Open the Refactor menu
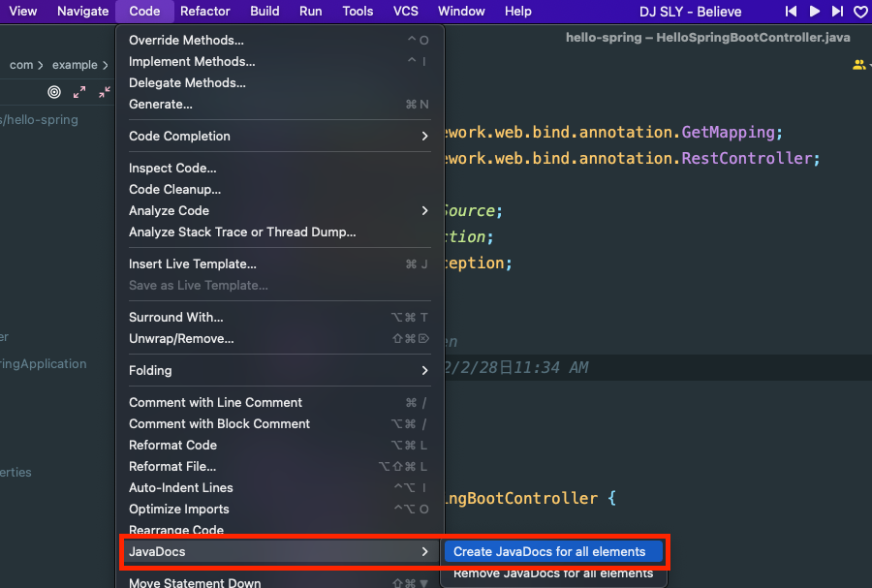872x588 pixels. pos(204,11)
